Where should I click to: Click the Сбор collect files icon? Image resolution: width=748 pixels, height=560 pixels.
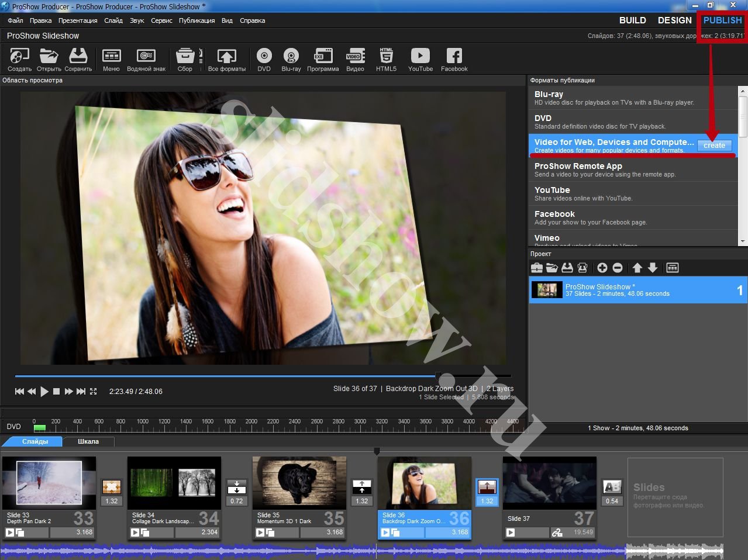pos(185,60)
